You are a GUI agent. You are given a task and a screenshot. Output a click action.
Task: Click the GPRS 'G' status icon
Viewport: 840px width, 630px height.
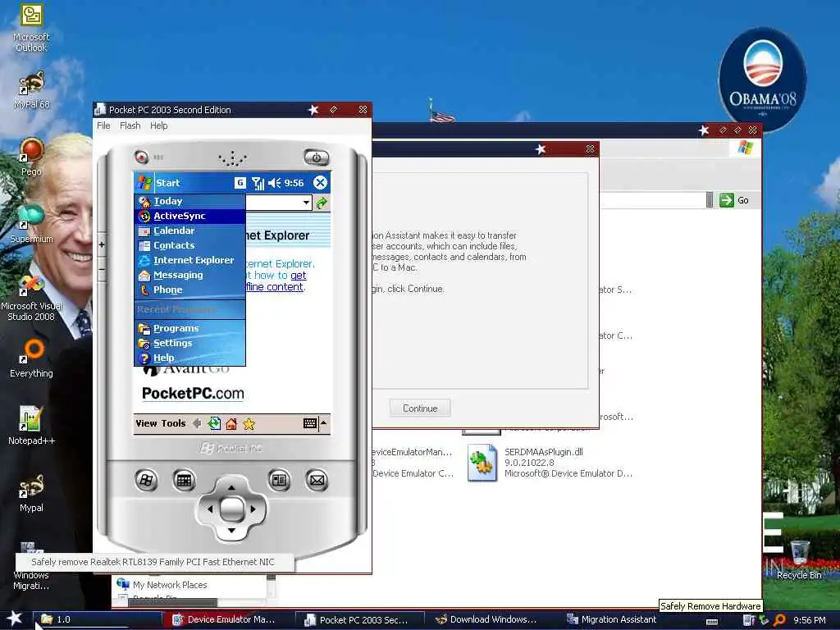240,183
